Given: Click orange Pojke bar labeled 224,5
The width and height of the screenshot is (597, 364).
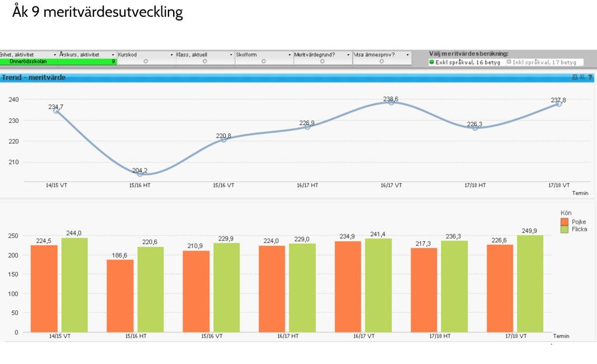Looking at the screenshot, I should [x=44, y=289].
